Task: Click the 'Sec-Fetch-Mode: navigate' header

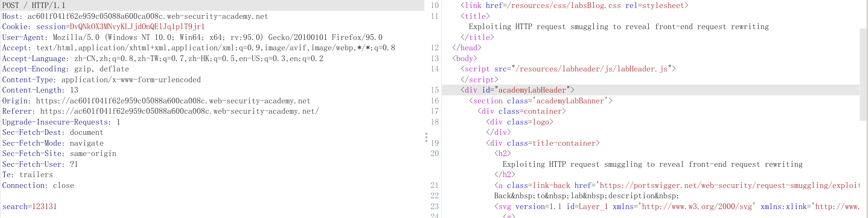Action: click(53, 143)
